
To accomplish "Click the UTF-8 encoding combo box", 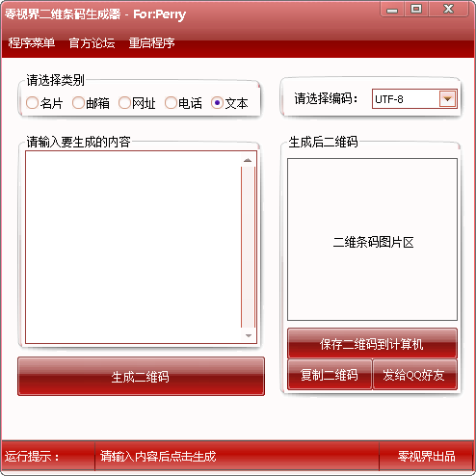I will [x=414, y=99].
